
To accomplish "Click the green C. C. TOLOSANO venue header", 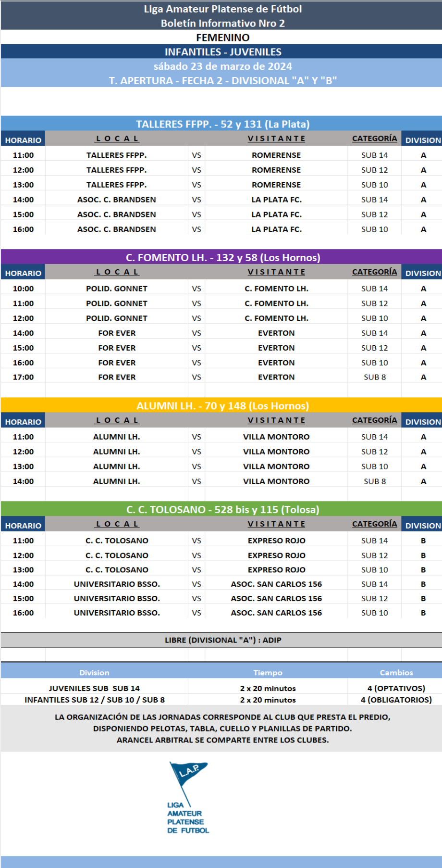I will coord(222,510).
